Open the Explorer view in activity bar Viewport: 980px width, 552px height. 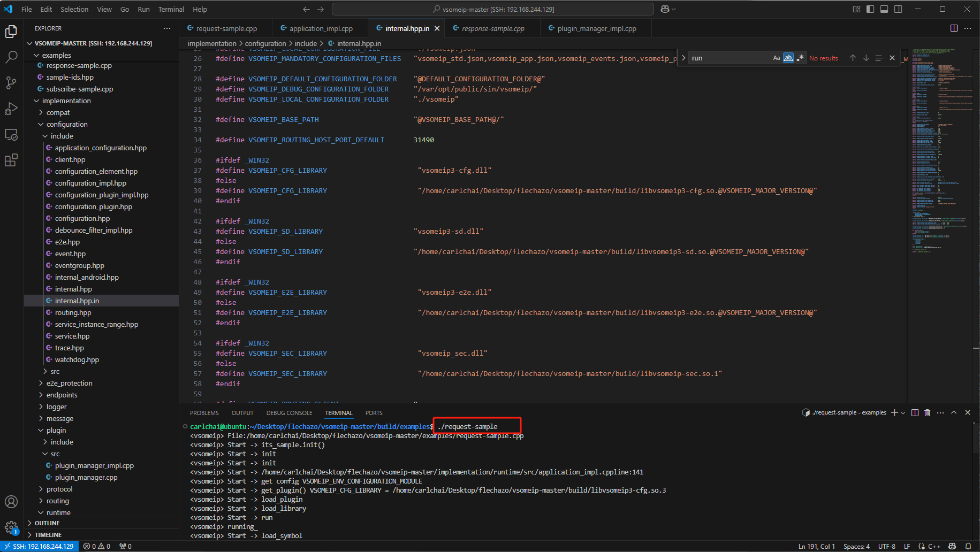(11, 32)
